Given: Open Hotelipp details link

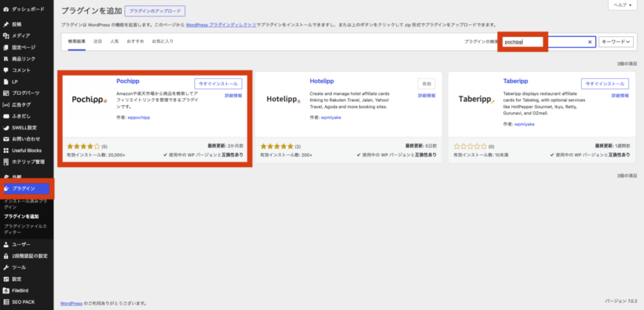Looking at the screenshot, I should tap(427, 96).
